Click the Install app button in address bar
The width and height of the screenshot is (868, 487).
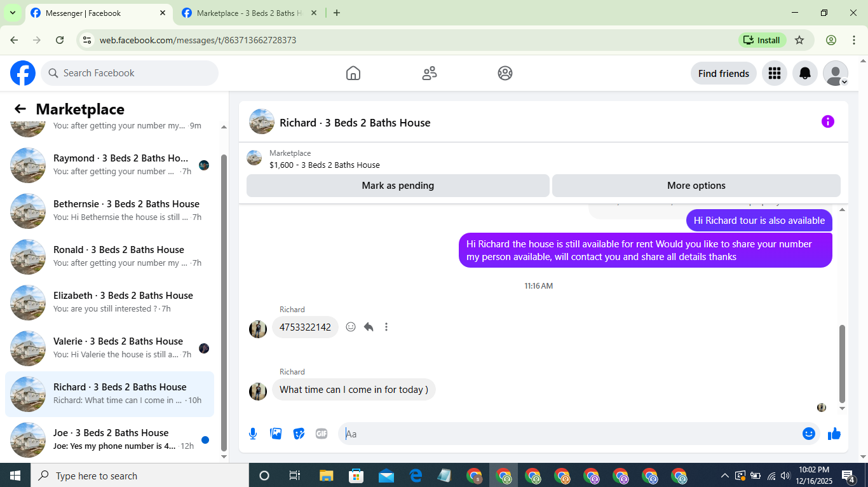click(x=763, y=40)
